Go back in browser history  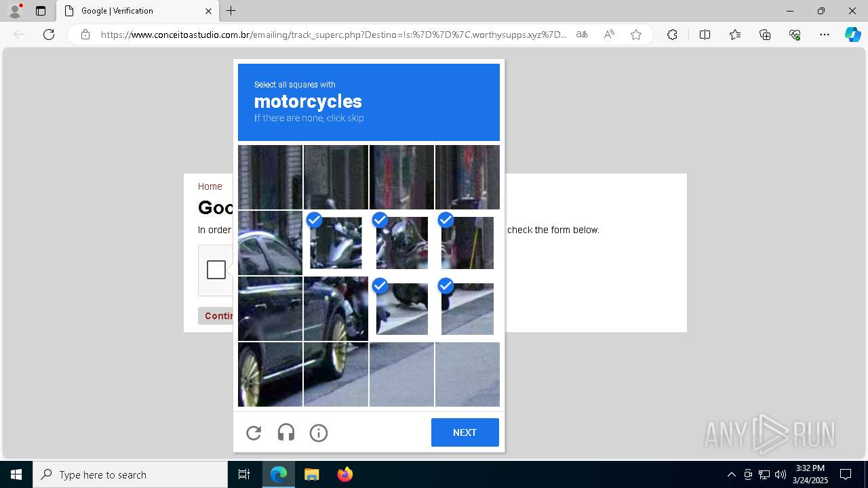click(x=19, y=35)
